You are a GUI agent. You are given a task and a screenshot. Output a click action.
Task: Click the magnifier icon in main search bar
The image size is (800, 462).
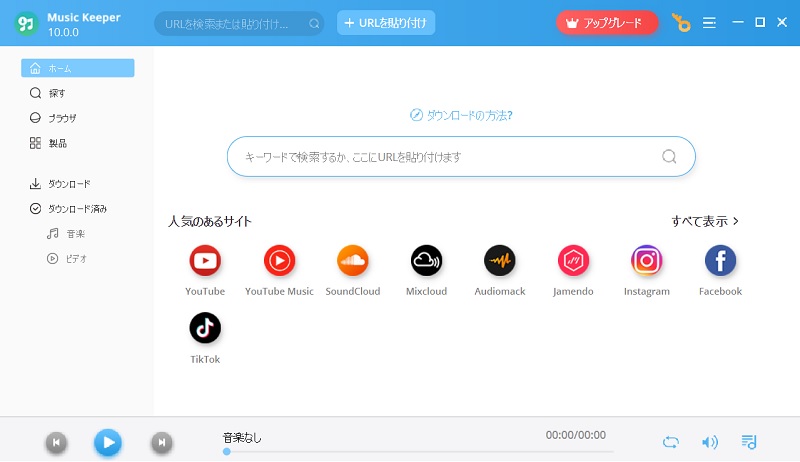(669, 157)
